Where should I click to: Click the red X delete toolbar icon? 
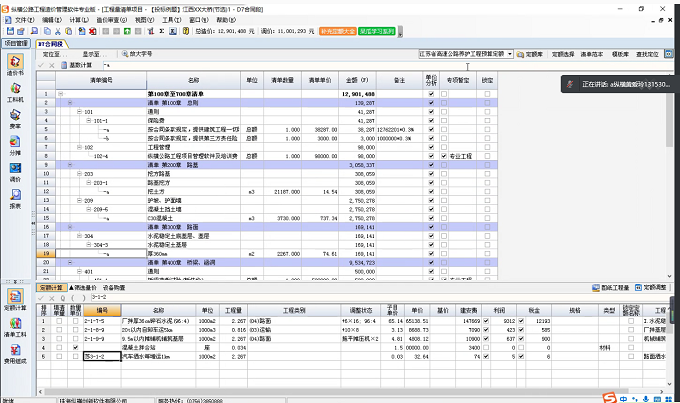tap(92, 31)
